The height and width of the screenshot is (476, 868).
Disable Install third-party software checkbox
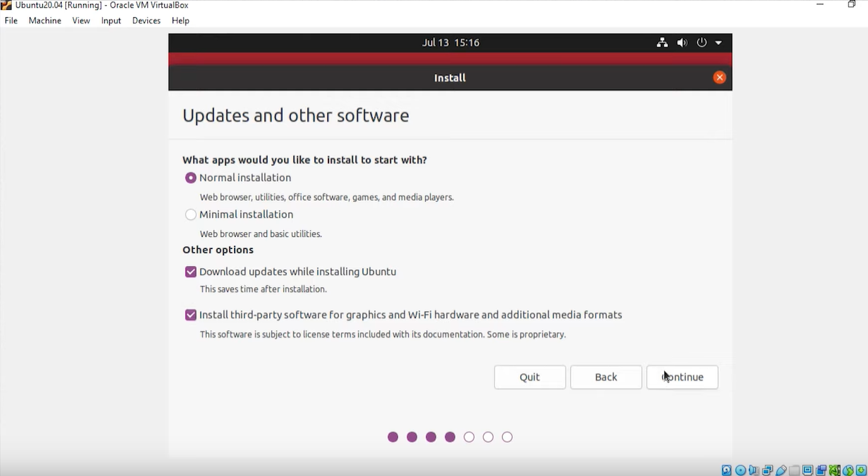click(x=191, y=314)
